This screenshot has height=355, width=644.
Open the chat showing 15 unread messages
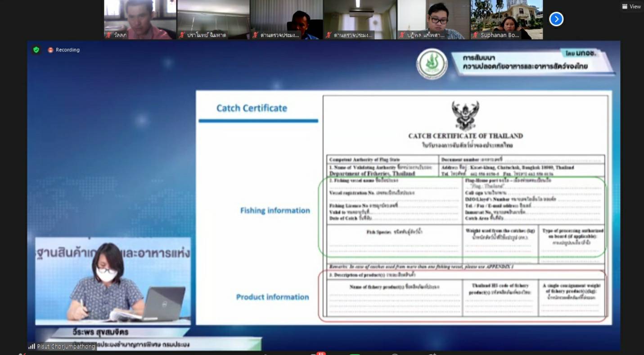click(315, 354)
